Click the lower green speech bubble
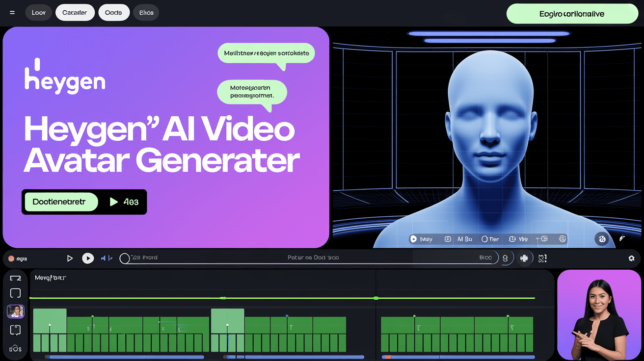Image resolution: width=644 pixels, height=361 pixels. (x=252, y=92)
